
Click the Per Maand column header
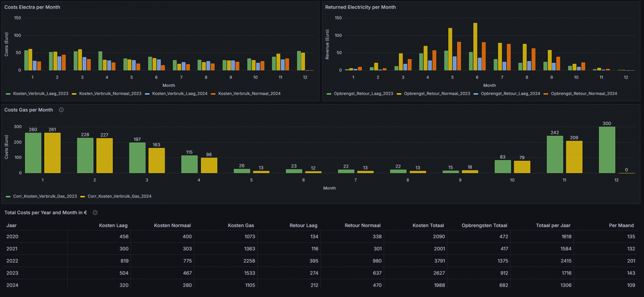coord(621,226)
